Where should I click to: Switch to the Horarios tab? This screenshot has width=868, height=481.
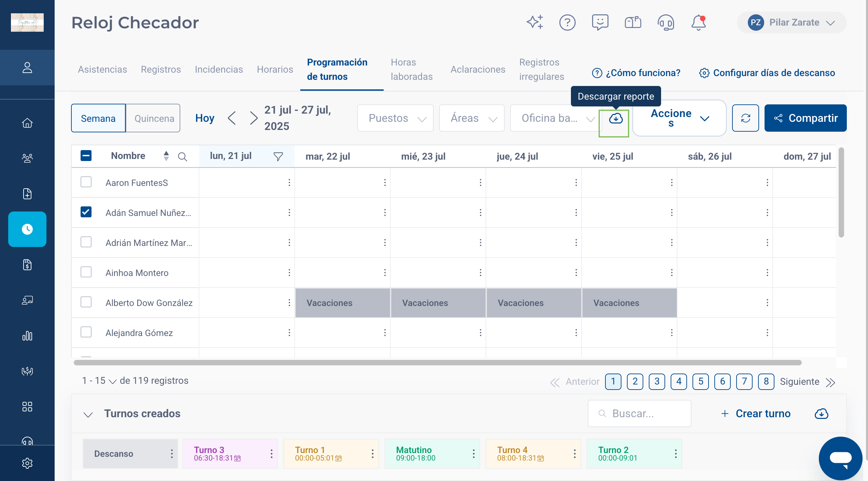pos(275,70)
